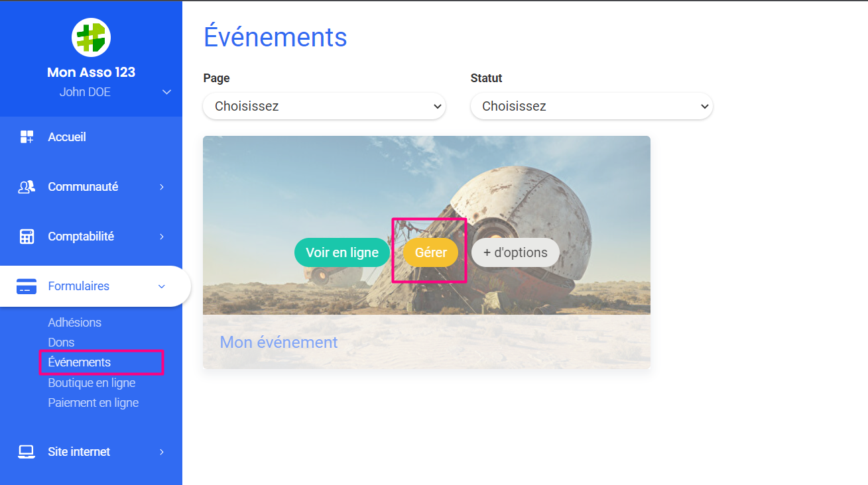Click the Mon Asso 123 logo
The image size is (868, 485).
pyautogui.click(x=91, y=37)
